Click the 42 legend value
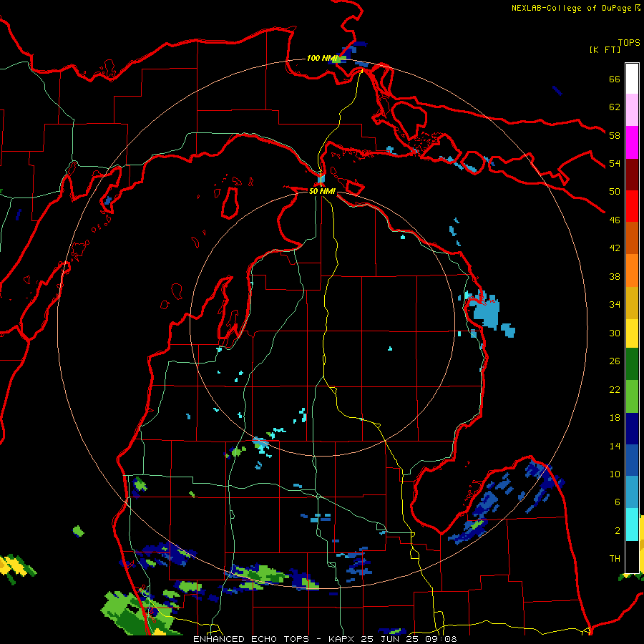Viewport: 644px width, 644px height. pyautogui.click(x=615, y=248)
